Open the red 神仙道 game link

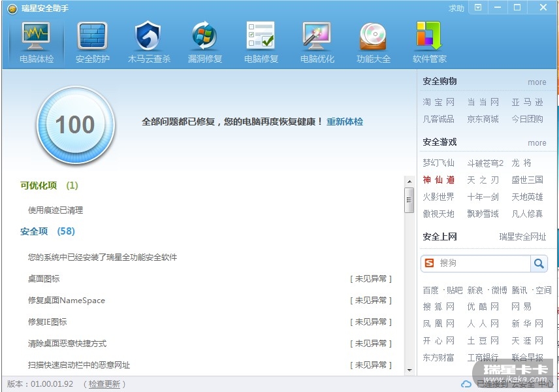tap(438, 180)
